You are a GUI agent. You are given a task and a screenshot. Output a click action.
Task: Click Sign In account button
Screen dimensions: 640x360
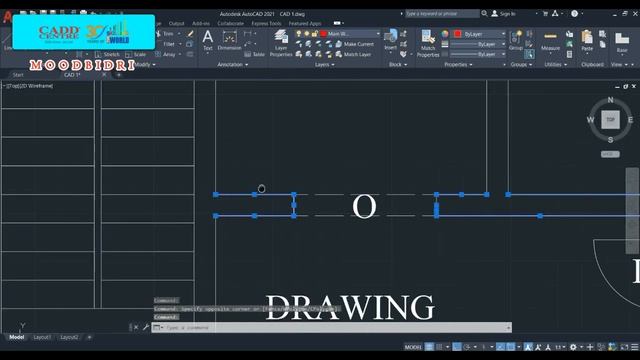coord(503,13)
